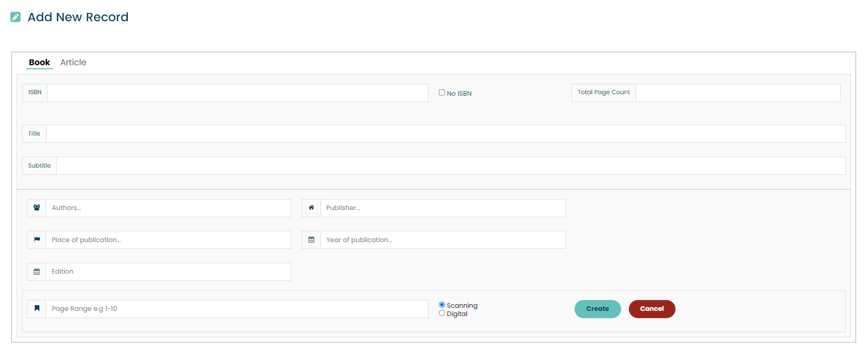Viewport: 868px width, 359px height.
Task: Click the Place of publication field
Action: point(168,240)
